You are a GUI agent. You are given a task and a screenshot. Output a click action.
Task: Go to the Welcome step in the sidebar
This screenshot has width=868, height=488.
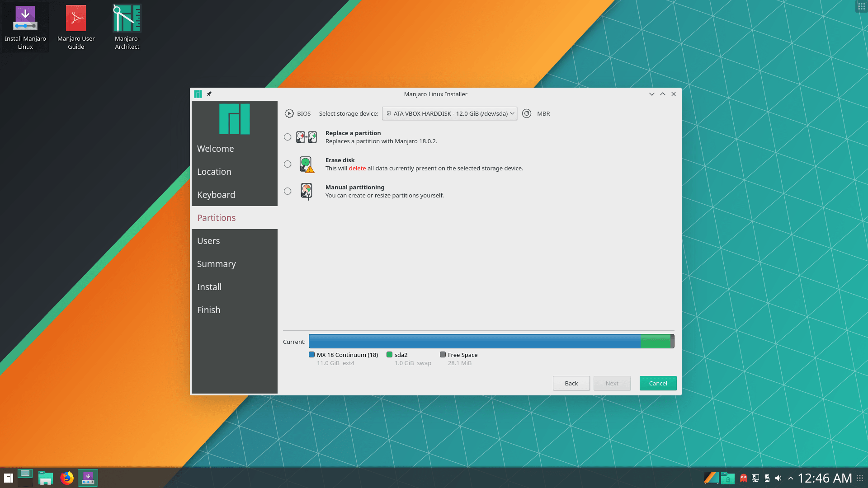point(234,149)
